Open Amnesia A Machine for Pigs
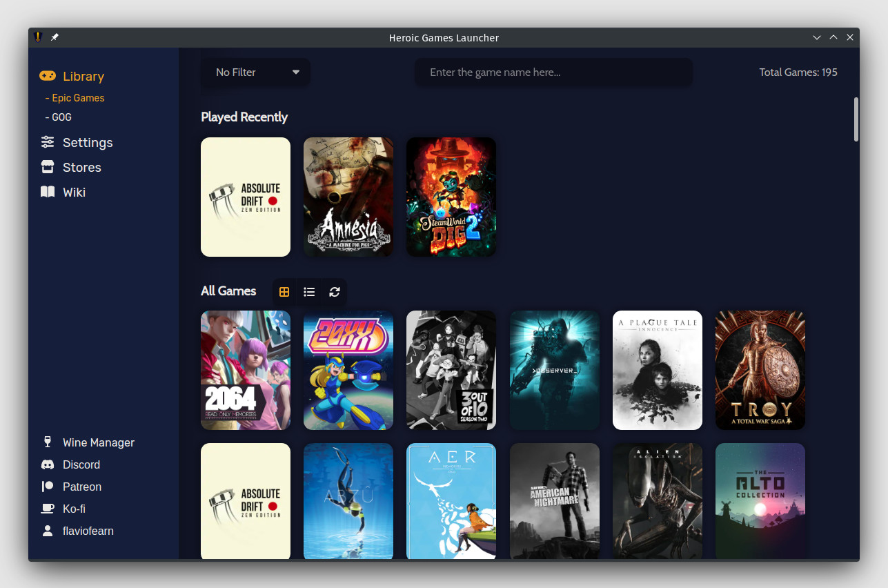888x588 pixels. coord(348,197)
